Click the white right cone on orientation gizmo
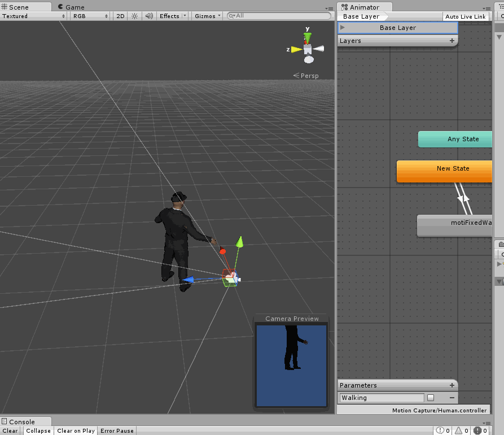 tap(318, 49)
